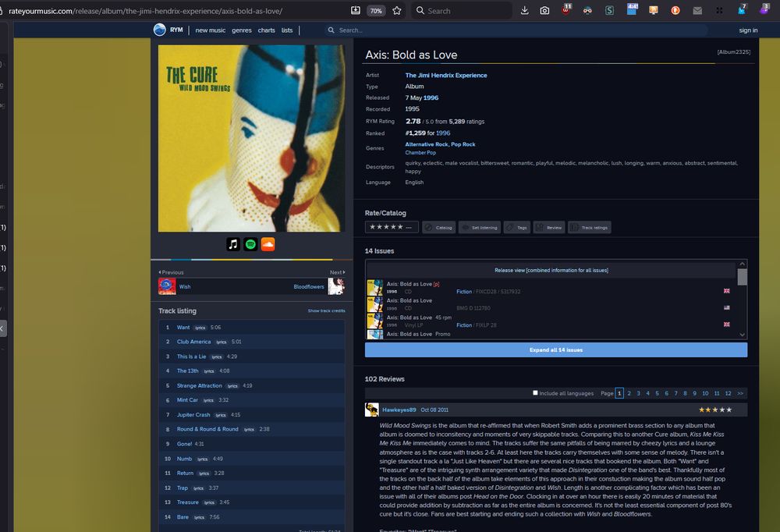This screenshot has height=532, width=780.
Task: Click the RYM globe logo
Action: 160,30
